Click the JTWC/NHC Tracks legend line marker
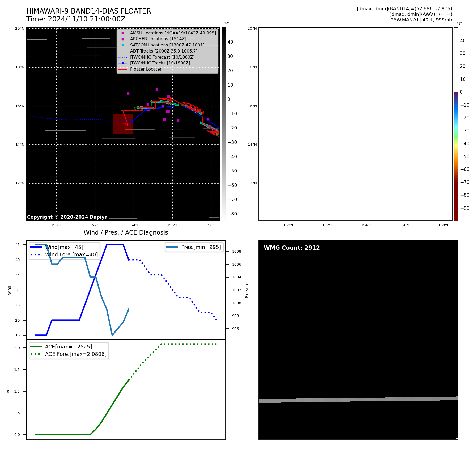 coord(123,63)
